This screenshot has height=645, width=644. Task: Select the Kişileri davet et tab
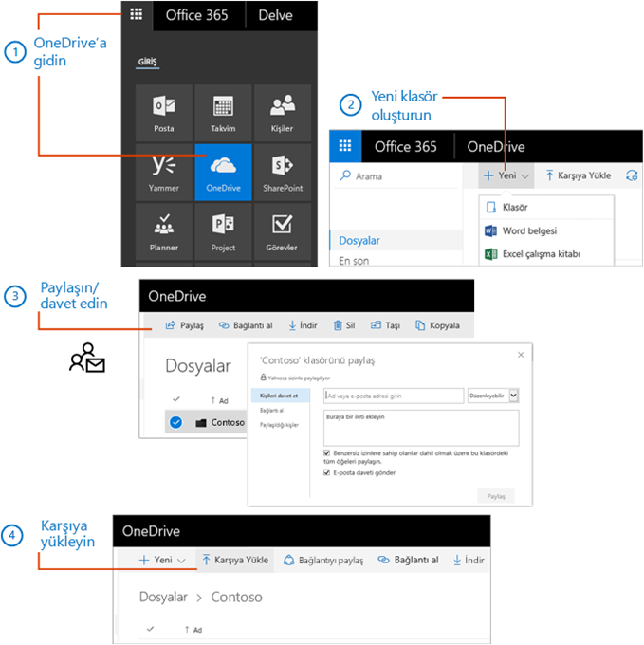(x=280, y=396)
